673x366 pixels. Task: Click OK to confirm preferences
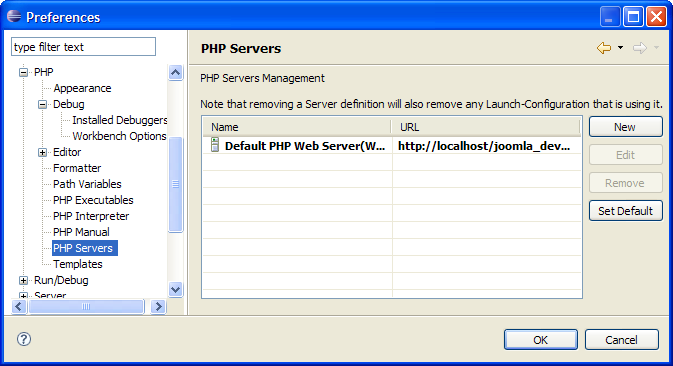(x=540, y=340)
